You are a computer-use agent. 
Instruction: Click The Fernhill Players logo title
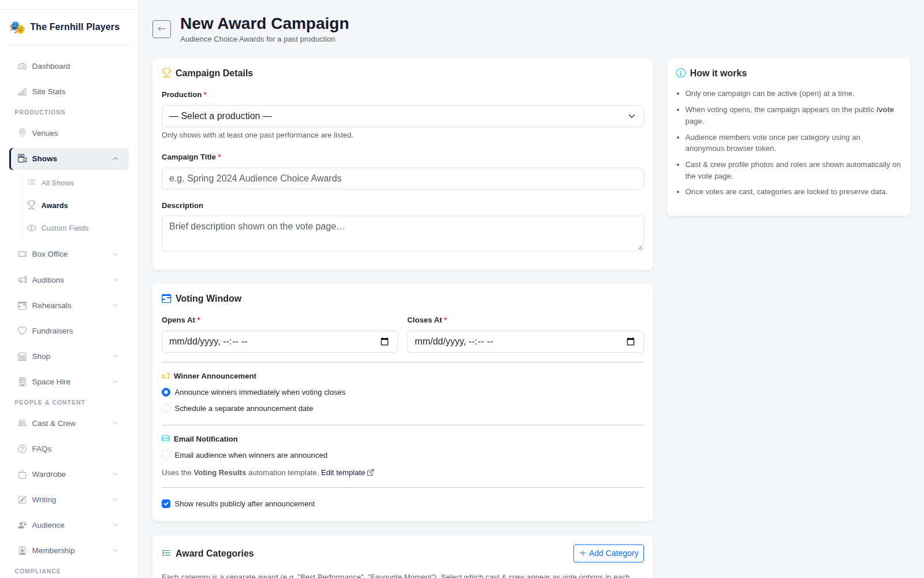(x=74, y=27)
